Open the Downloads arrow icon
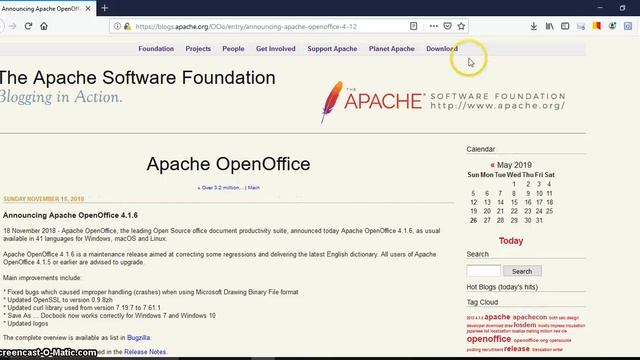The image size is (640, 360). 533,27
